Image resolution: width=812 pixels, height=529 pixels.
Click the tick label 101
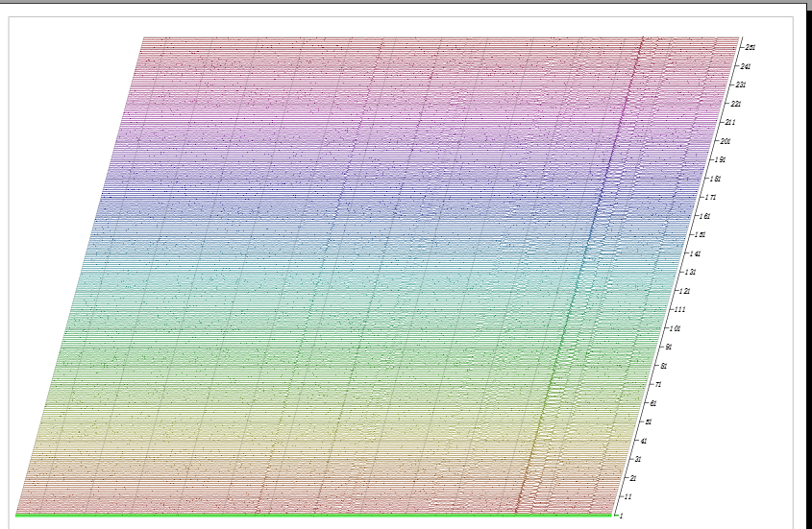(674, 328)
